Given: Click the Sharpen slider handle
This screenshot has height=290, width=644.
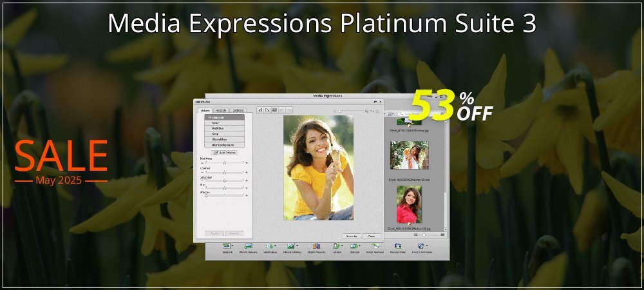Looking at the screenshot, I should pos(206,195).
